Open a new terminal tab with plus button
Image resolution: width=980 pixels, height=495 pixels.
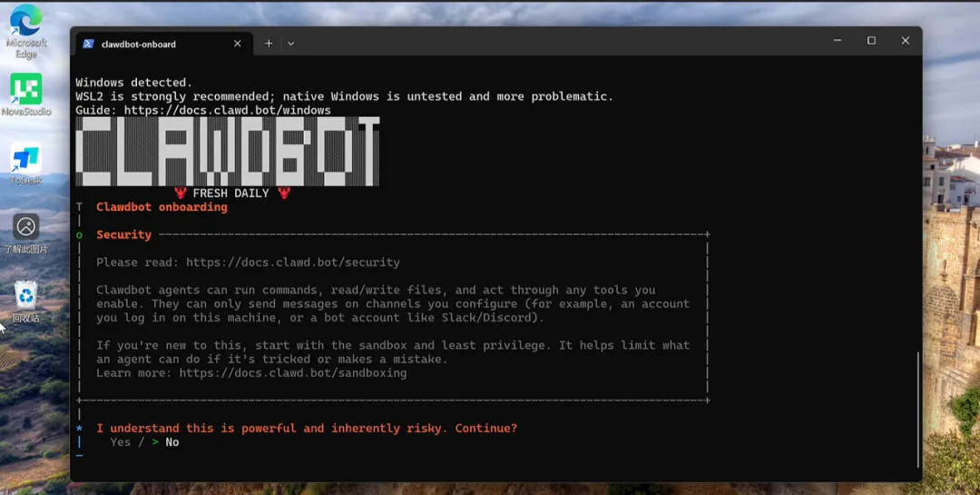tap(269, 44)
